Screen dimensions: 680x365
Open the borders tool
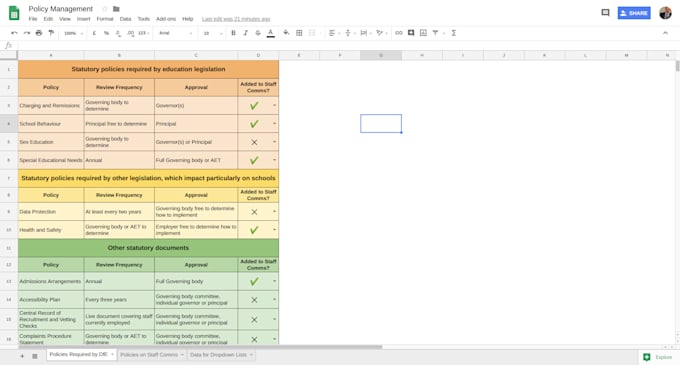point(299,33)
